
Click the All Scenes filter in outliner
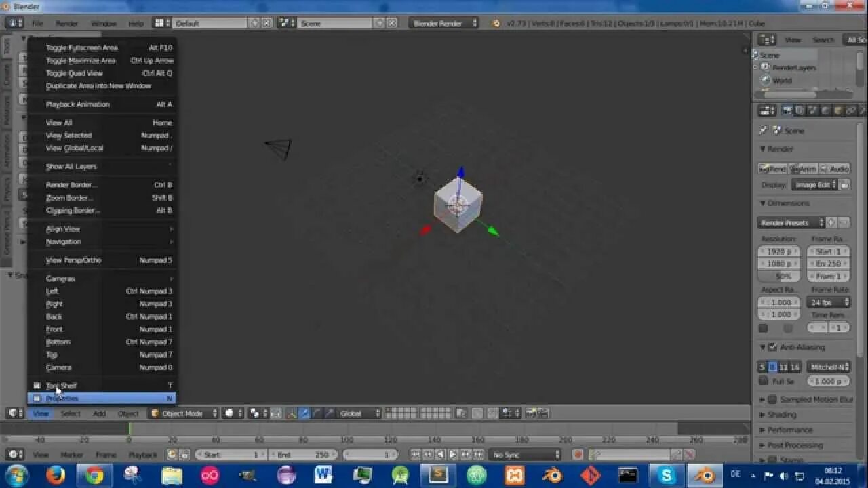[855, 40]
